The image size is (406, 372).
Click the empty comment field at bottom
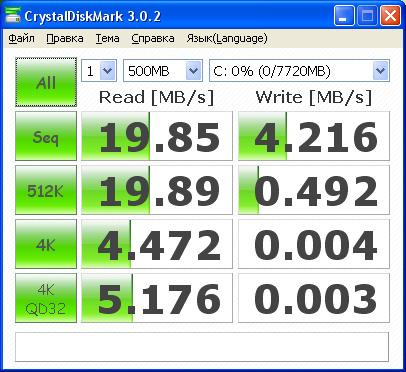(202, 347)
